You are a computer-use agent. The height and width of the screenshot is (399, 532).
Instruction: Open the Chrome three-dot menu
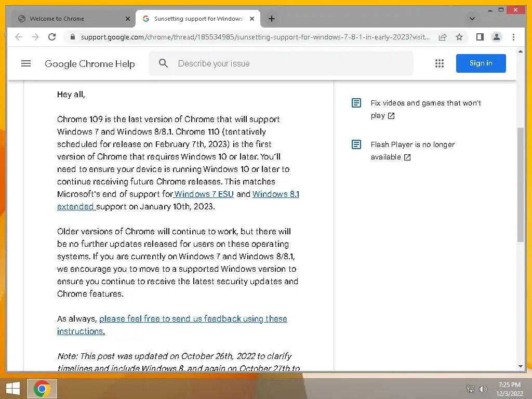[513, 37]
